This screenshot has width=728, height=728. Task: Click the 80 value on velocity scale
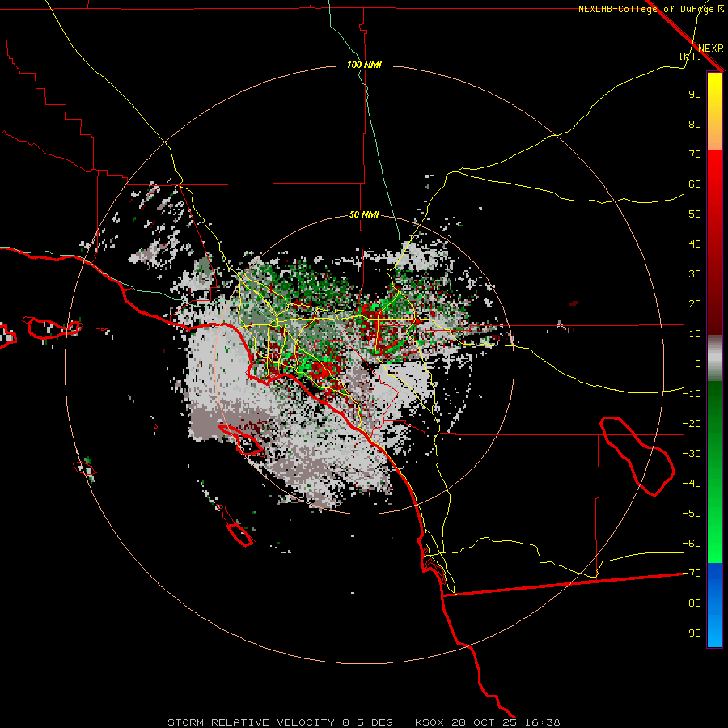pos(695,124)
